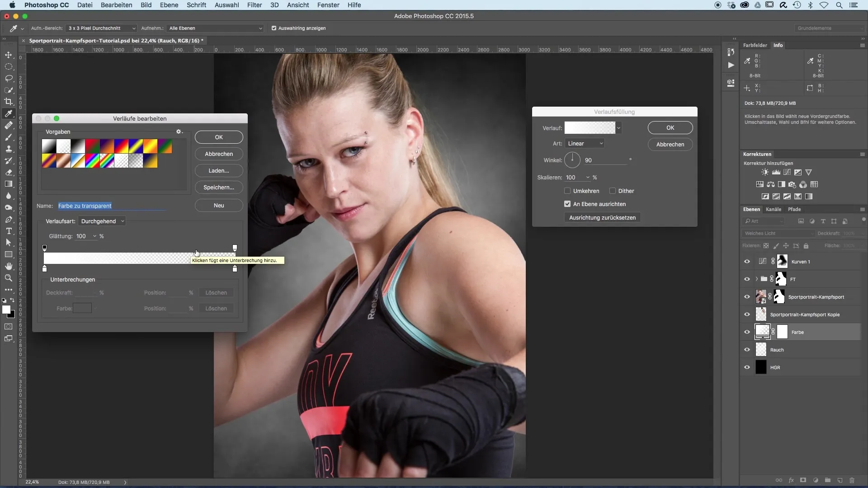Click the layer style fx icon
This screenshot has height=488, width=868.
[x=791, y=480]
